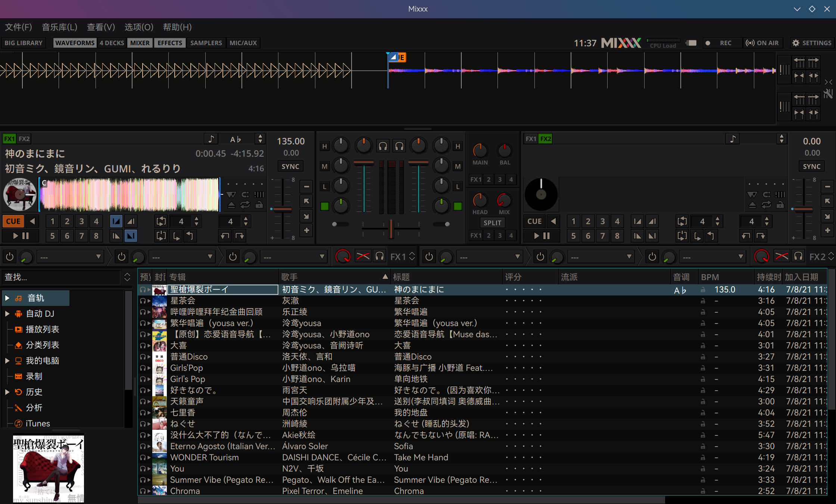836x504 pixels.
Task: Expand the 历史 item in the library sidebar
Action: point(7,392)
